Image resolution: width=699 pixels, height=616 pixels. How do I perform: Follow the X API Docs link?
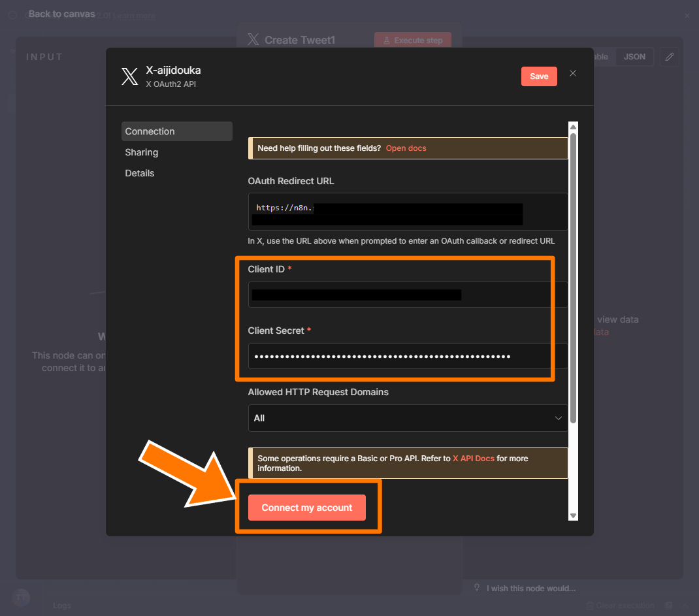[x=473, y=459]
